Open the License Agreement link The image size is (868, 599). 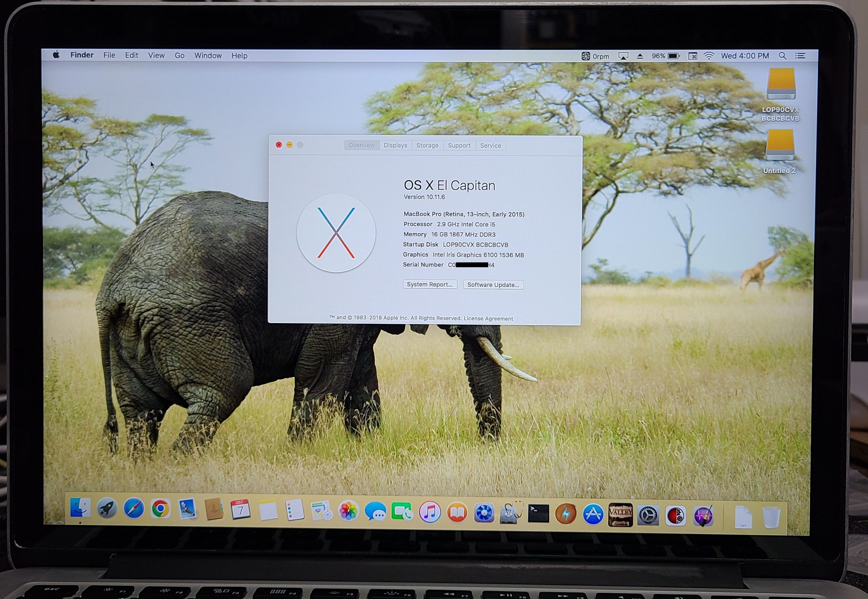click(x=488, y=318)
